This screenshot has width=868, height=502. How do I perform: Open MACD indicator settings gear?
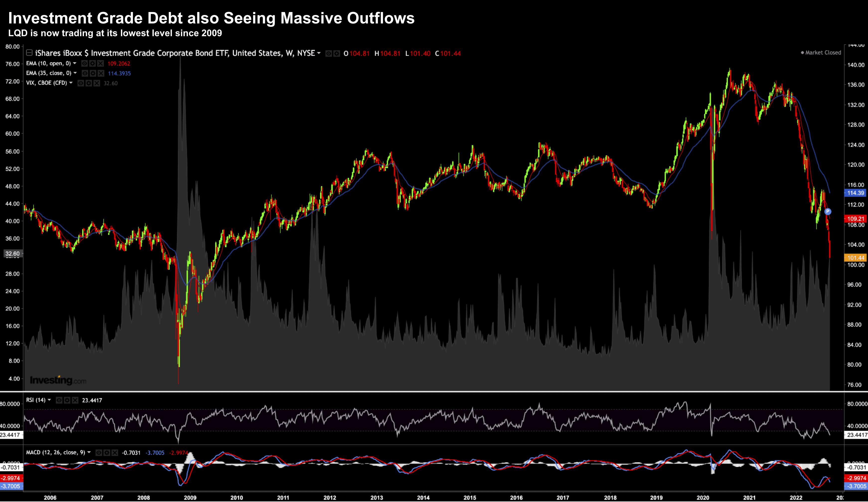coord(107,453)
